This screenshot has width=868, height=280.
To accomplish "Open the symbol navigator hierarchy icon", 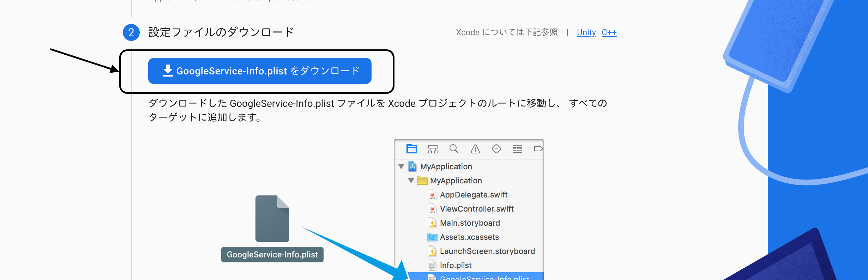I will [433, 149].
